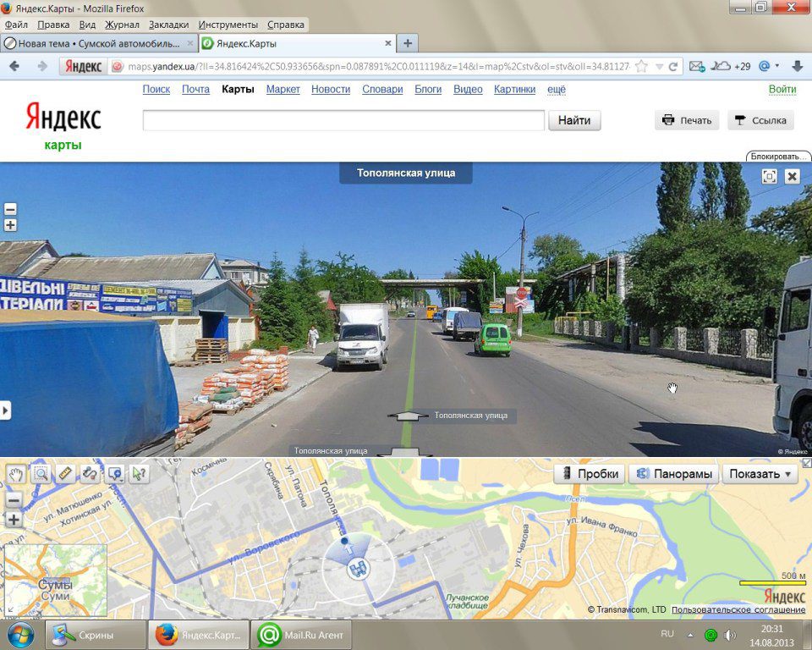Open the Пользовательское соглашение link
This screenshot has width=812, height=650.
click(x=738, y=609)
